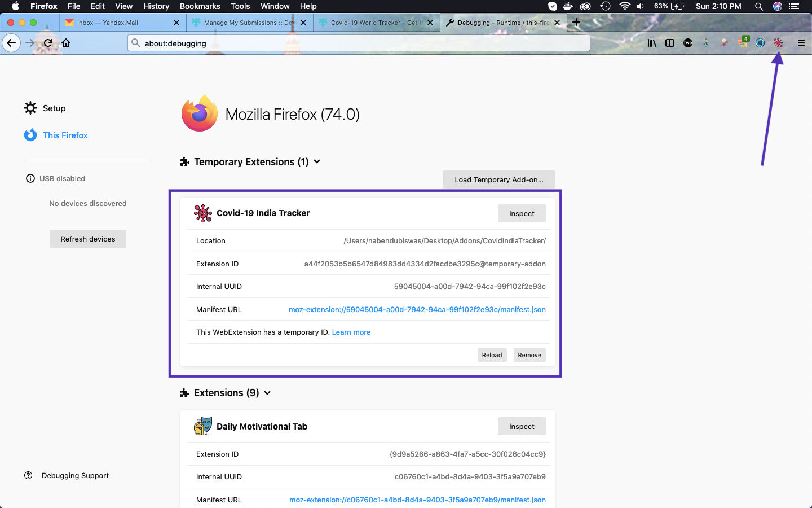Open the Library bookshelf icon

coord(652,43)
